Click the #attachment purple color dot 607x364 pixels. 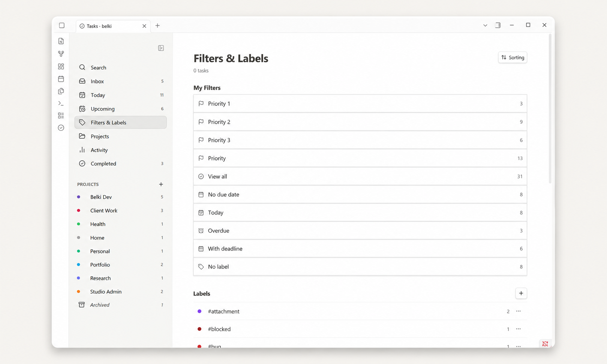pyautogui.click(x=199, y=311)
